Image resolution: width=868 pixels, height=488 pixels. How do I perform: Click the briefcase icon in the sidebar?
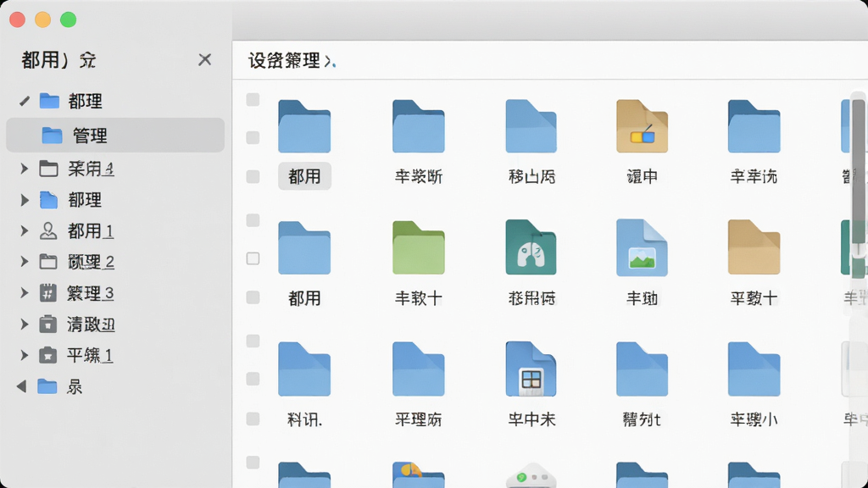click(48, 355)
